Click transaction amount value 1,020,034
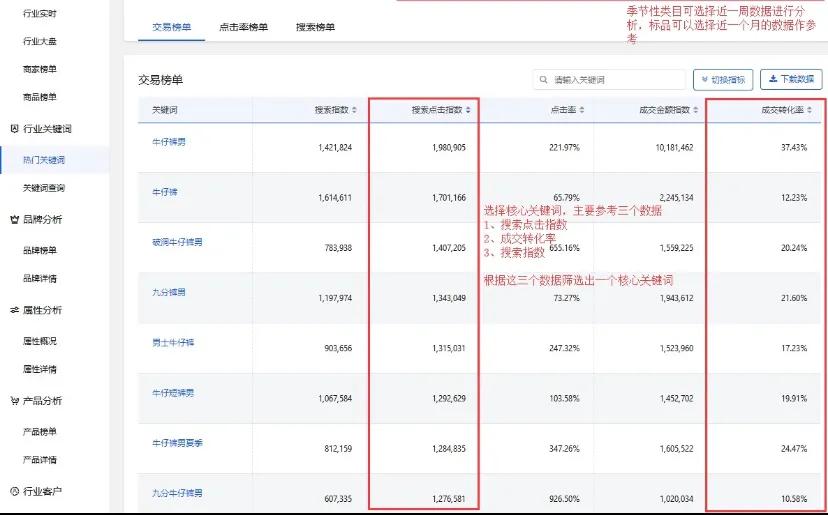The width and height of the screenshot is (828, 515). tap(676, 499)
